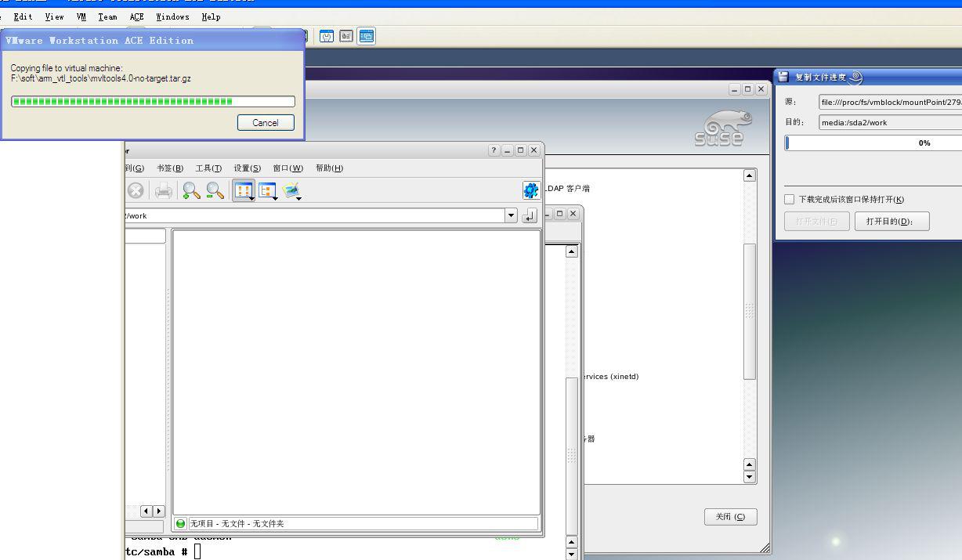The height and width of the screenshot is (560, 962).
Task: Click the VMware copy progress bar
Action: (153, 101)
